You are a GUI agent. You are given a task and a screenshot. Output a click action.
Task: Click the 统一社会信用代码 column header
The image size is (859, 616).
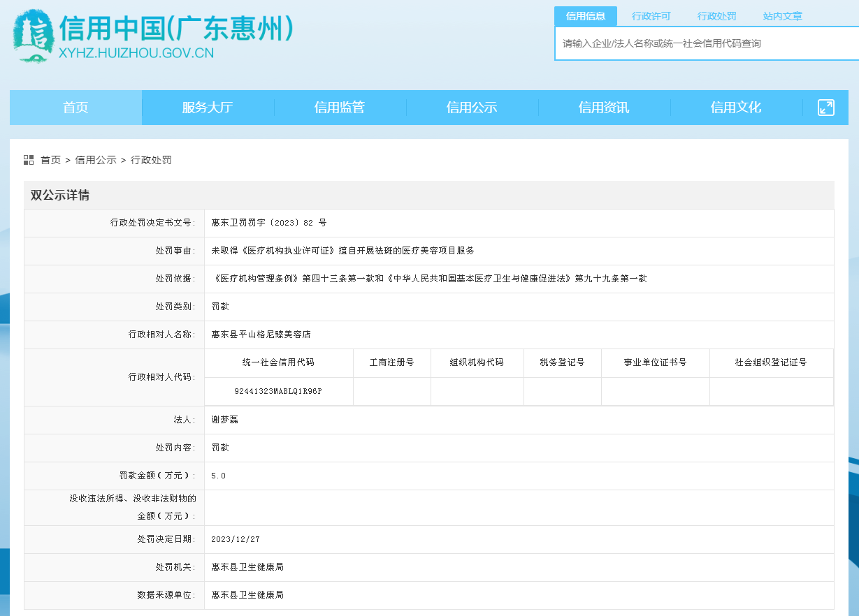tap(279, 362)
